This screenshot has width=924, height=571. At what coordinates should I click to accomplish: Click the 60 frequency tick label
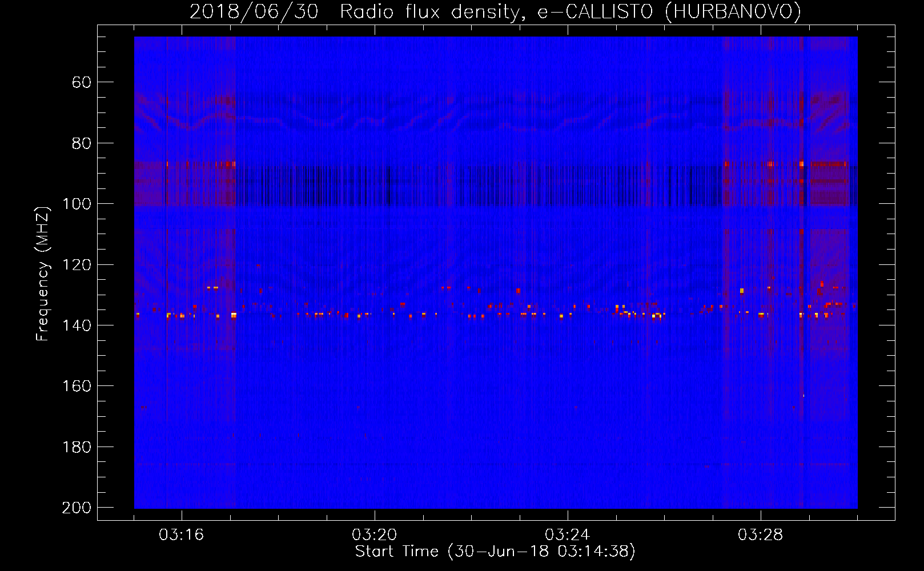click(82, 83)
